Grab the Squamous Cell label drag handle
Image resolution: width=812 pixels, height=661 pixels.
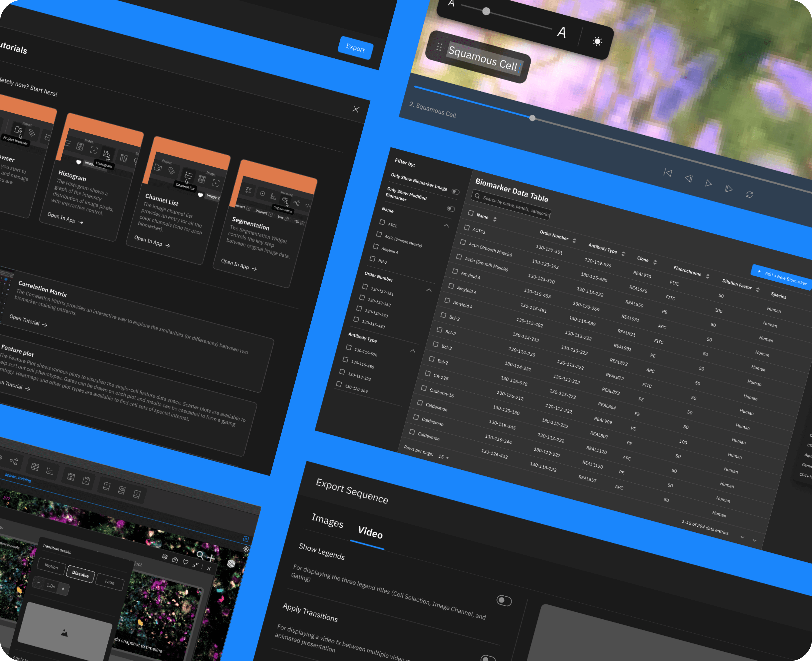coord(439,47)
